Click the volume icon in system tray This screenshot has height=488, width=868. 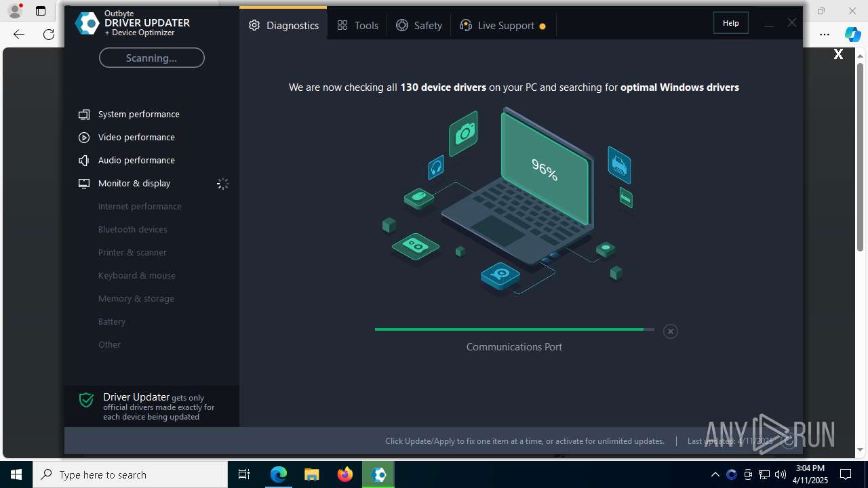click(x=781, y=474)
